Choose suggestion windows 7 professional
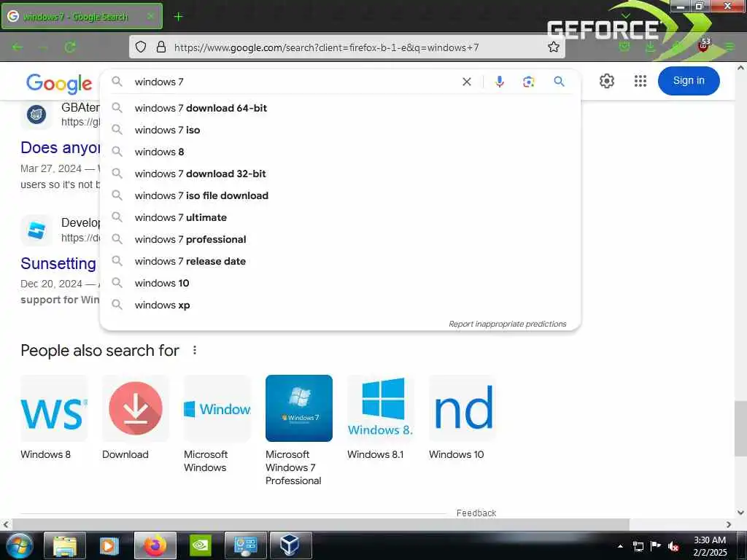The height and width of the screenshot is (560, 747). pyautogui.click(x=340, y=239)
